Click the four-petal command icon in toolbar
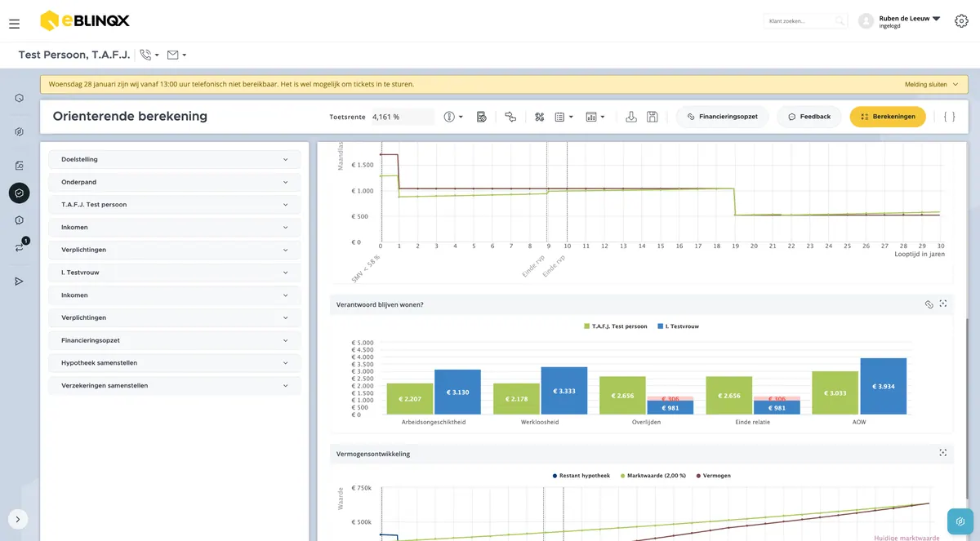This screenshot has height=541, width=980. click(540, 117)
